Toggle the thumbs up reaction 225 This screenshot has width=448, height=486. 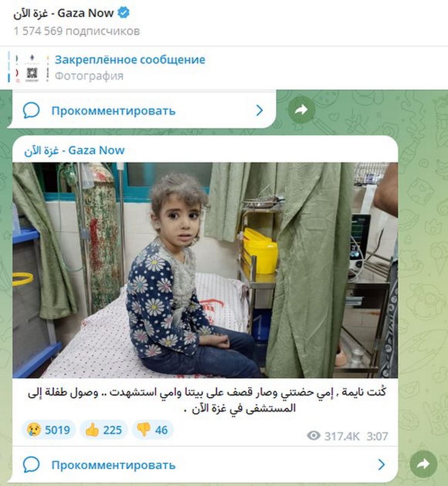click(103, 430)
